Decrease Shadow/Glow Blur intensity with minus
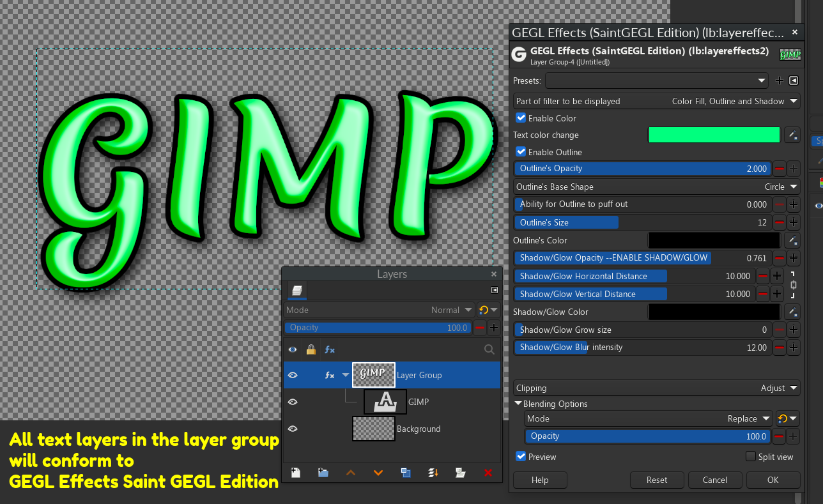This screenshot has height=504, width=823. [780, 347]
